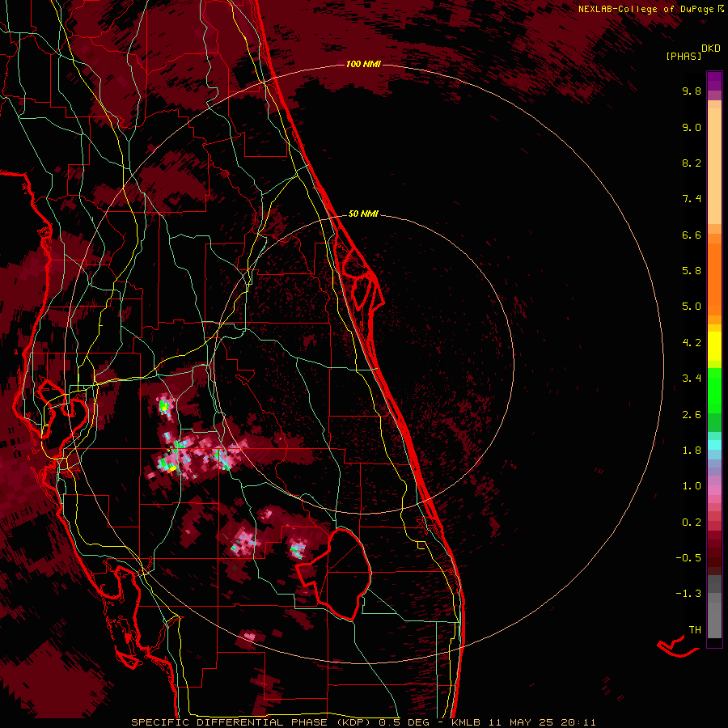The image size is (728, 728).
Task: Pick the orange band of the color bar
Action: (714, 278)
